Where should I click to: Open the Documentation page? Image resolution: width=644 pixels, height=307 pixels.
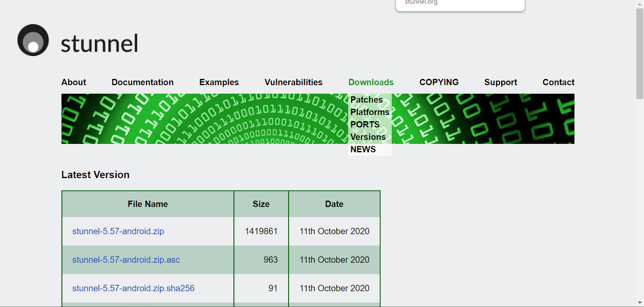(x=142, y=82)
